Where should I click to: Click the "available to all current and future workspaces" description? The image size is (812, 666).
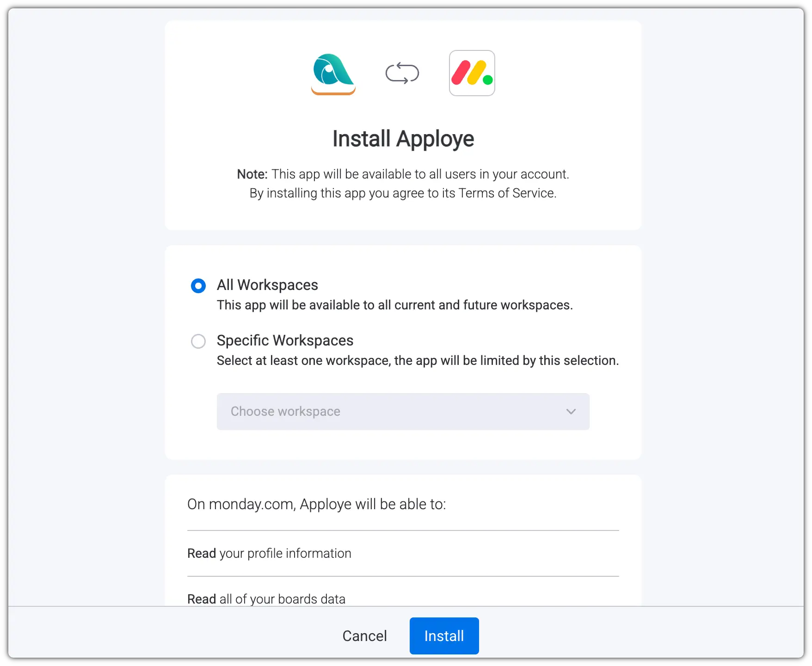coord(394,305)
